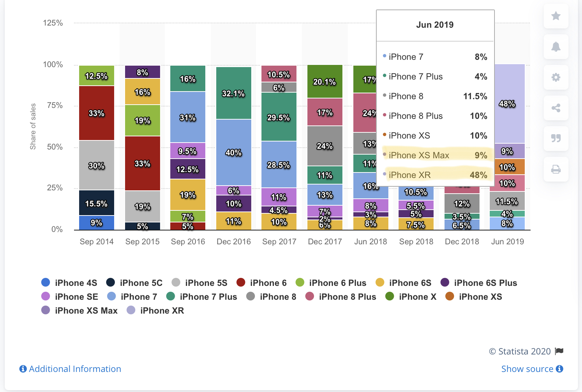Click the print icon
This screenshot has width=582, height=392.
556,169
